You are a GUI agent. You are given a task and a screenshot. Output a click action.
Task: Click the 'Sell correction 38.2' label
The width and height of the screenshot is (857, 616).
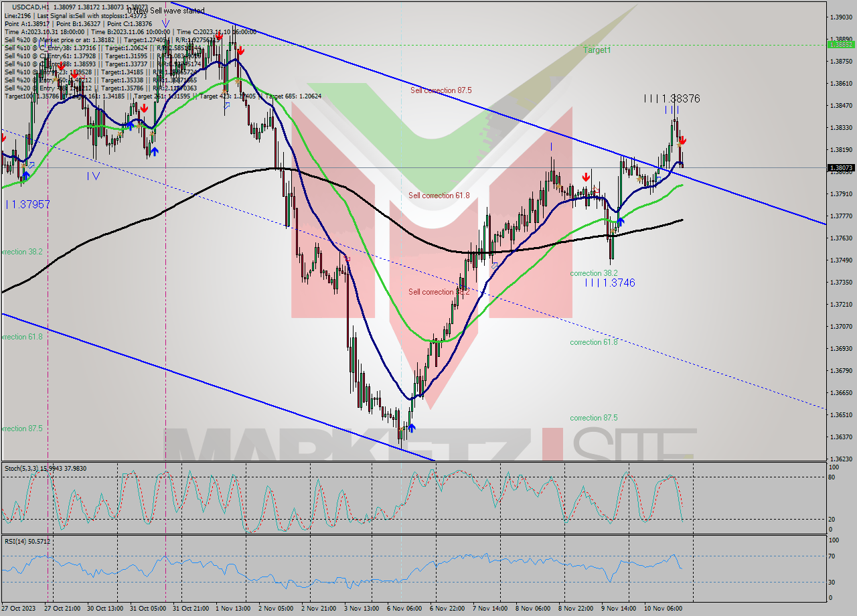pyautogui.click(x=439, y=292)
